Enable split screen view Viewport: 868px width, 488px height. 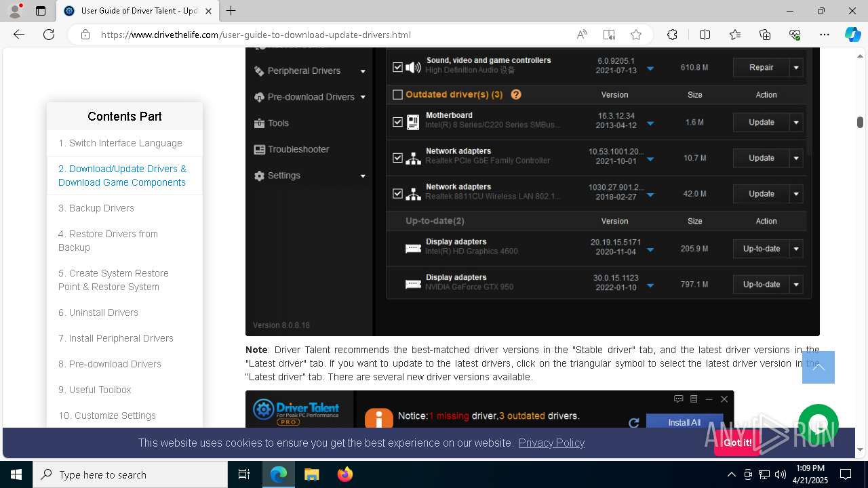705,35
